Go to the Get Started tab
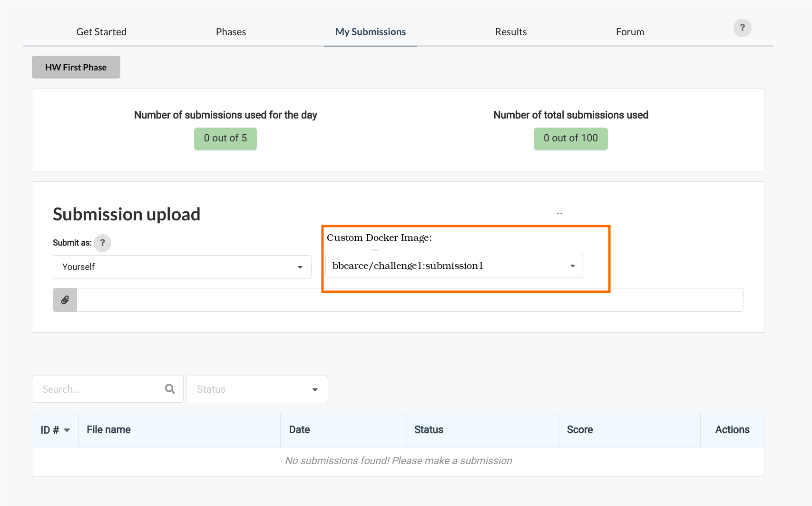 pyautogui.click(x=101, y=32)
